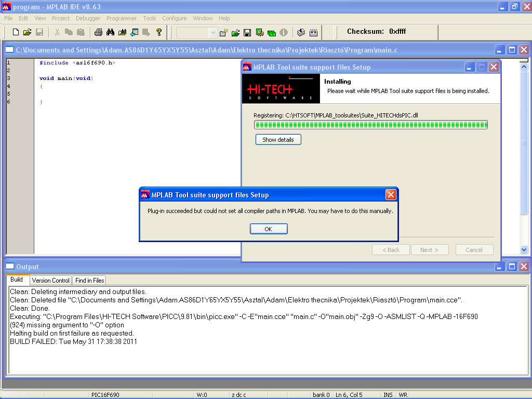Click the Copy toolbar icon

tap(69, 32)
